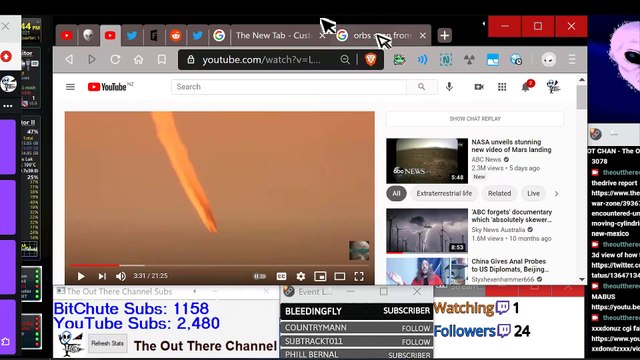Switch to the alien icon tab
640x360 pixels.
[88, 36]
